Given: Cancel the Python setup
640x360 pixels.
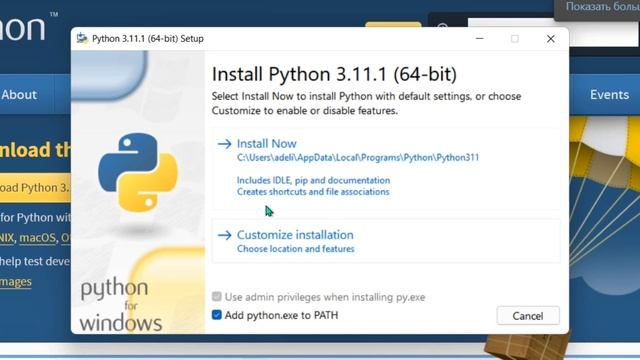Looking at the screenshot, I should pos(528,316).
